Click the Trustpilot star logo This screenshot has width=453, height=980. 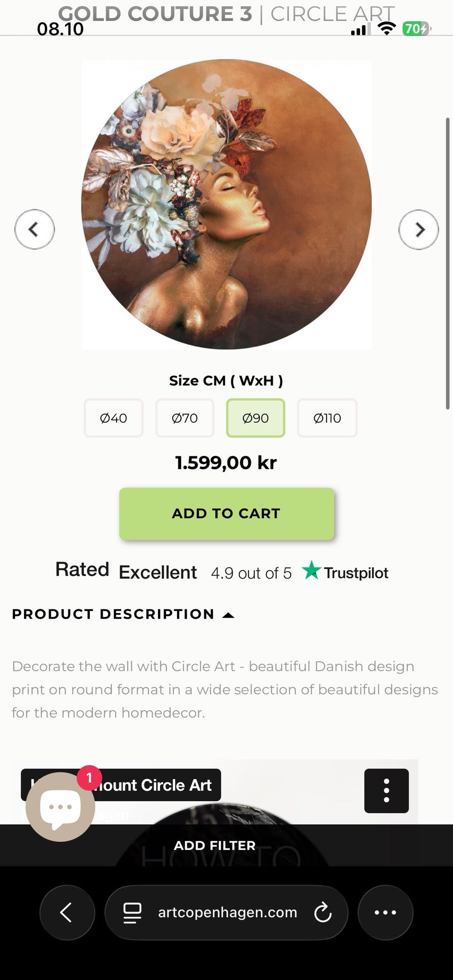tap(311, 570)
